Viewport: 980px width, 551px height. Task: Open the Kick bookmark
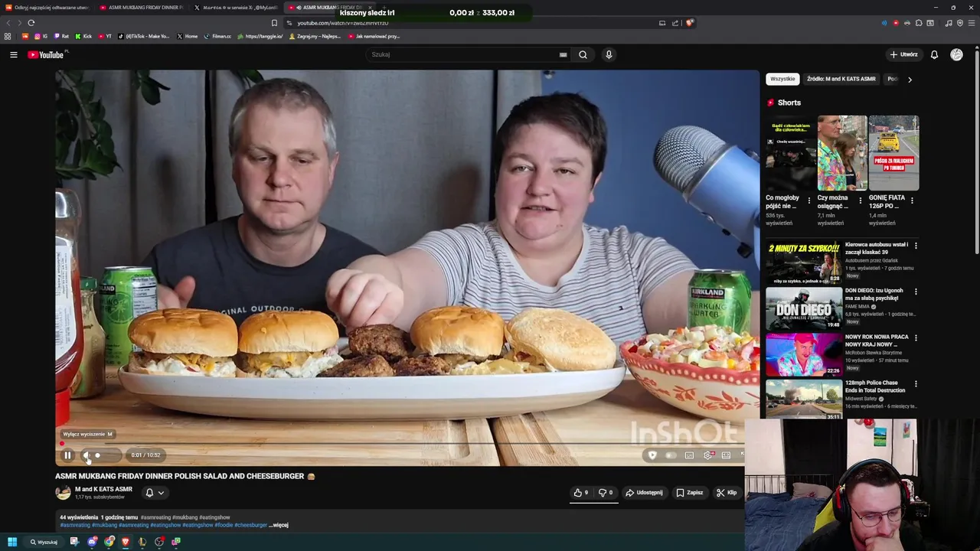point(83,36)
